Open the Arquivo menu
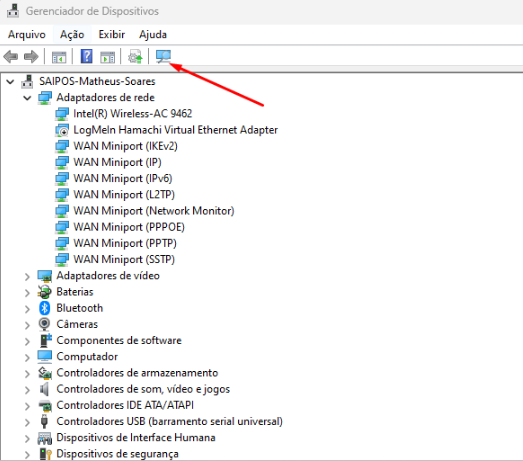The height and width of the screenshot is (461, 523). coord(27,34)
